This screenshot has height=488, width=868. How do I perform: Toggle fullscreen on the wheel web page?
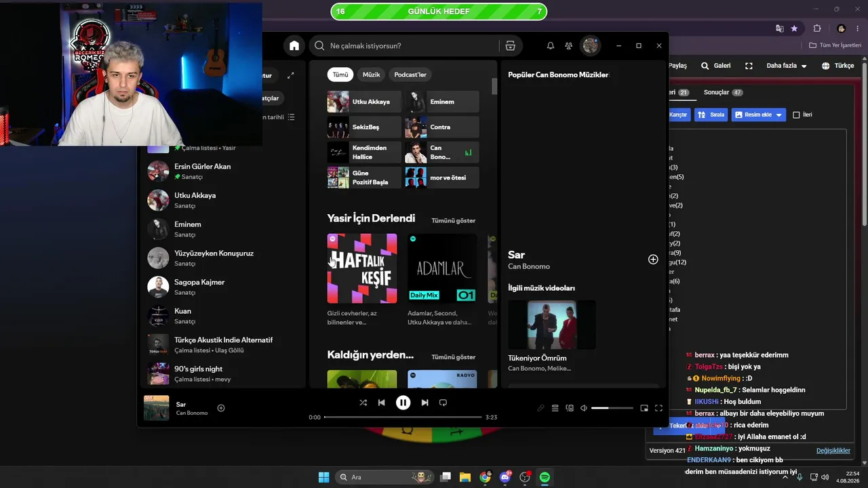tap(749, 66)
